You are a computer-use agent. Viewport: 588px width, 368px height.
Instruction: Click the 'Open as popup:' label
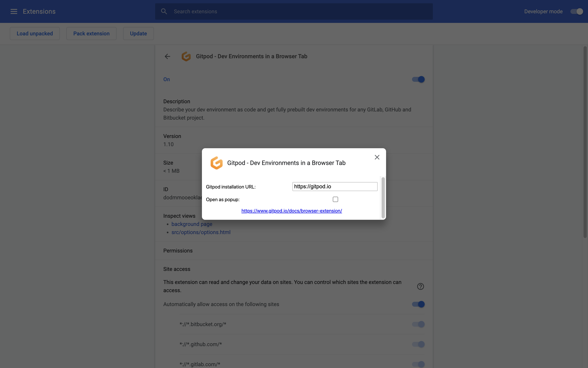click(223, 200)
